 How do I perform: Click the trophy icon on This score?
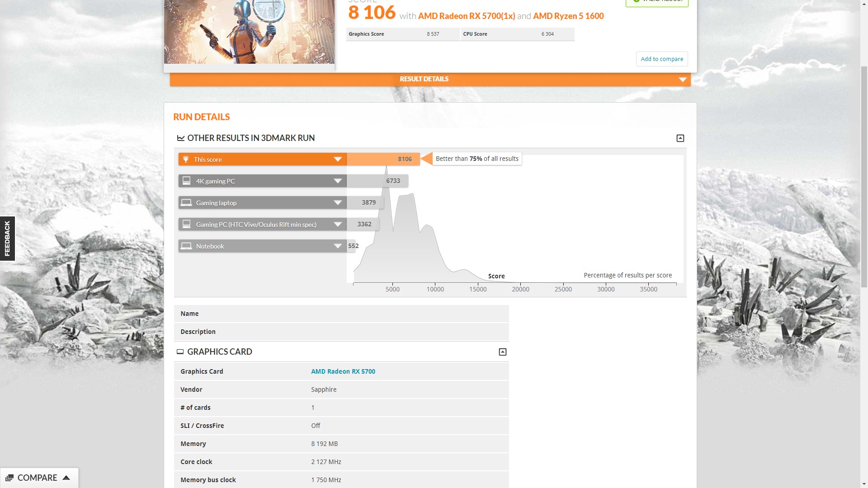185,159
